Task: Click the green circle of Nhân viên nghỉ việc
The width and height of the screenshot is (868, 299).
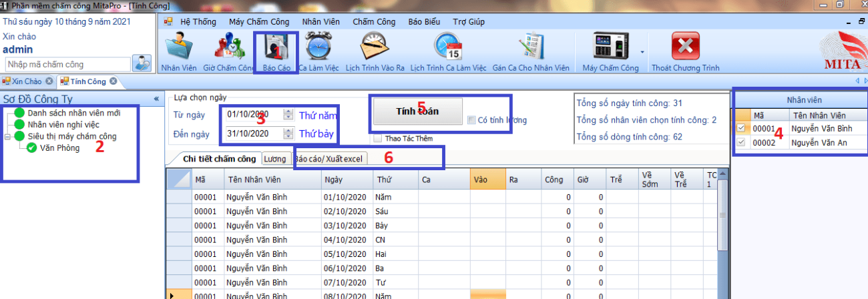Action: tap(19, 124)
